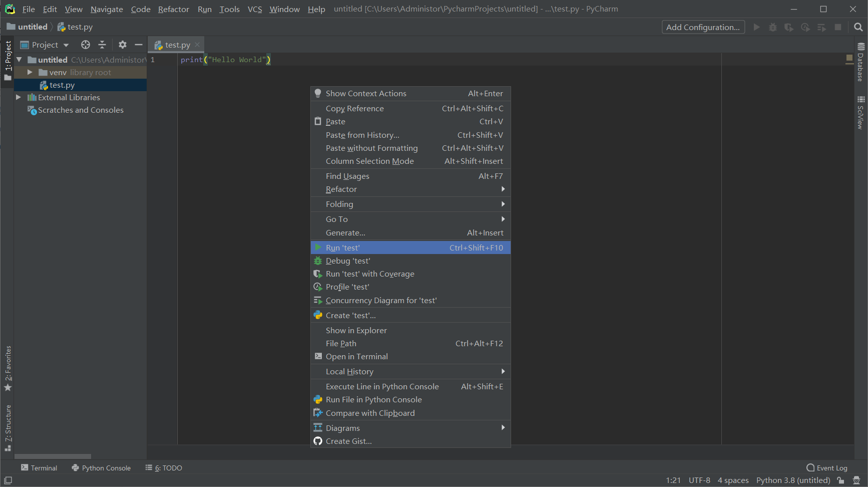Screen dimensions: 868x487
Task: Hide the Project panel with minus icon
Action: [139, 45]
